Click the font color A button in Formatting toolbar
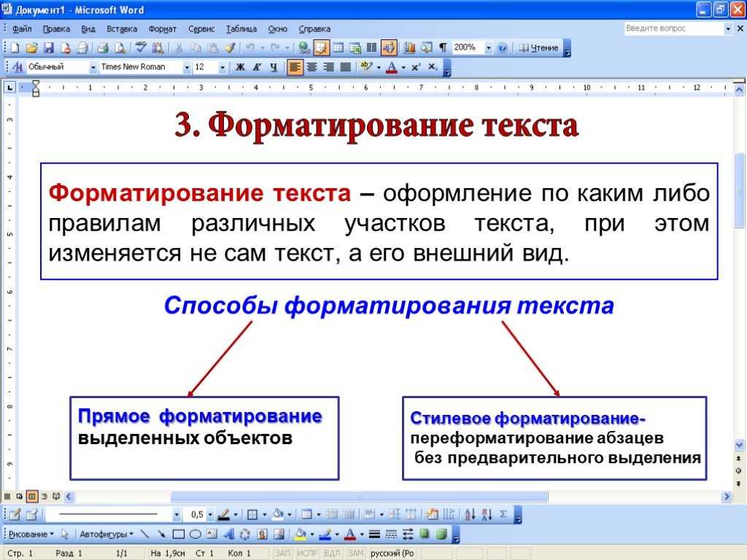The height and width of the screenshot is (560, 747). pyautogui.click(x=392, y=67)
